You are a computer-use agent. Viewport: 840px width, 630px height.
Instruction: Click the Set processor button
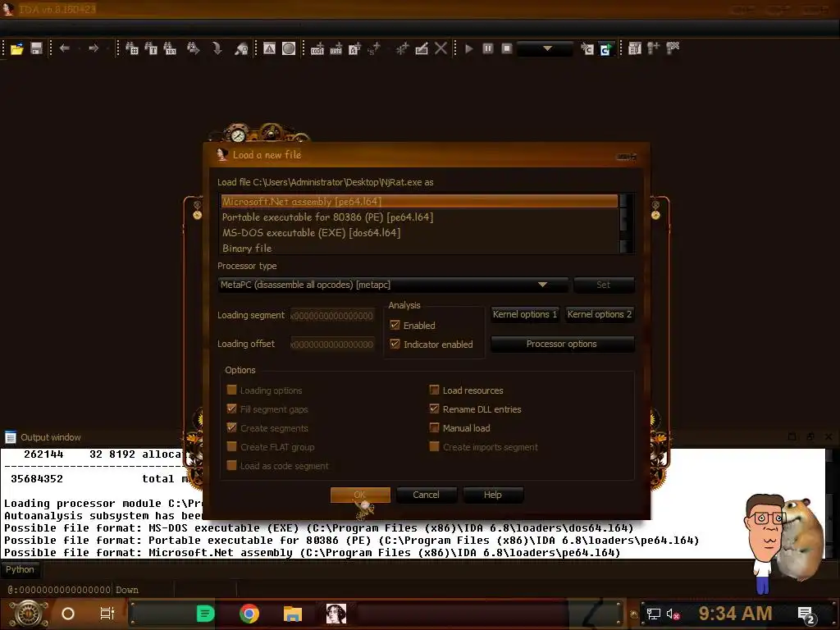pos(604,285)
